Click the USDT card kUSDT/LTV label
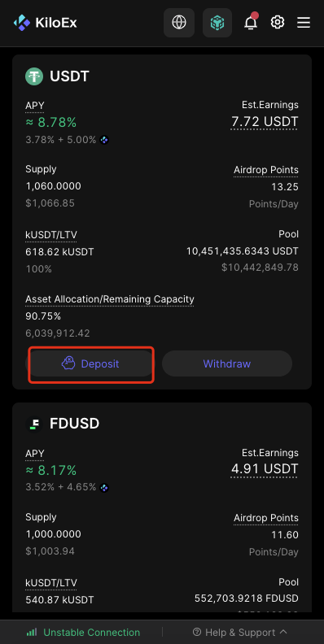Image resolution: width=324 pixels, height=644 pixels. coord(51,235)
